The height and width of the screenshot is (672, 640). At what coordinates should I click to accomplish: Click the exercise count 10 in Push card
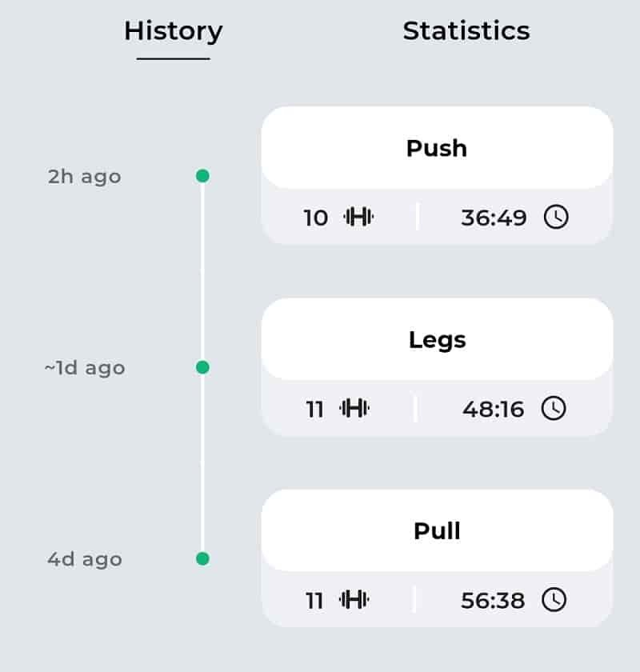pyautogui.click(x=316, y=218)
